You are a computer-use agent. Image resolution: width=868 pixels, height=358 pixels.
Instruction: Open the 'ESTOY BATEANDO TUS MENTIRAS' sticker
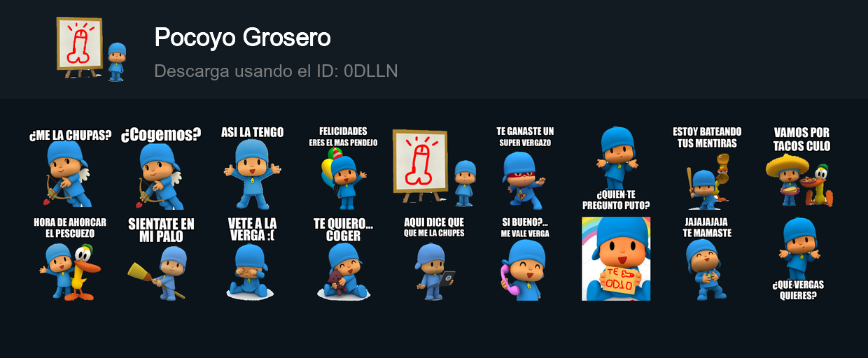[x=707, y=168]
